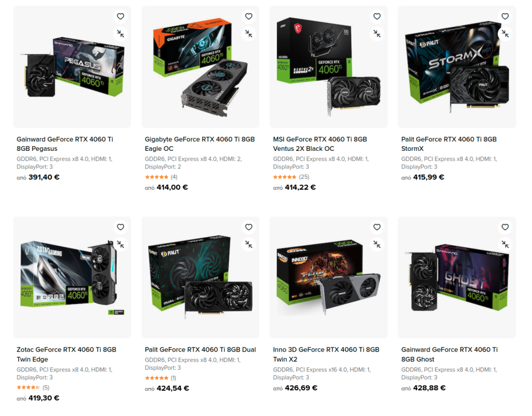Click the compare icon on Palit StormX
This screenshot has height=416, width=532.
click(505, 34)
